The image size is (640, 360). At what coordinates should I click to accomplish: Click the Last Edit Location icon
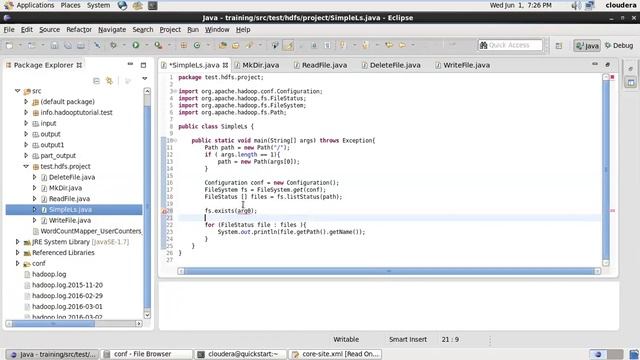tap(389, 45)
